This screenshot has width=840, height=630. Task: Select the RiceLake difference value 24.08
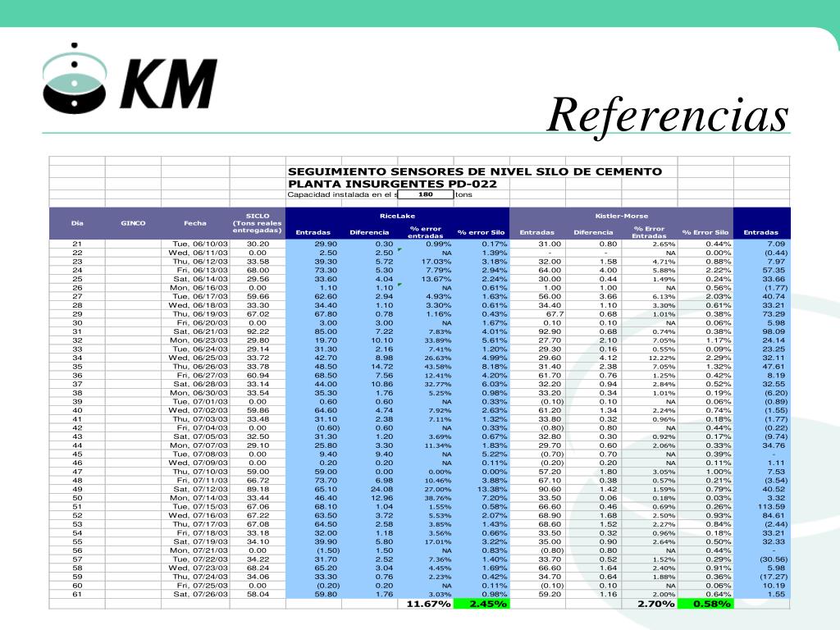pos(382,489)
